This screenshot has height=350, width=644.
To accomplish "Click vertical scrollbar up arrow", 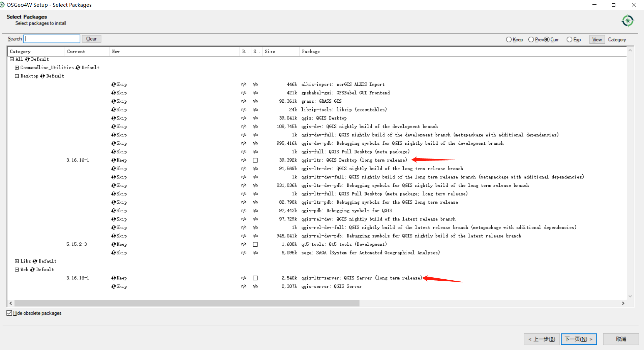I will tap(630, 50).
